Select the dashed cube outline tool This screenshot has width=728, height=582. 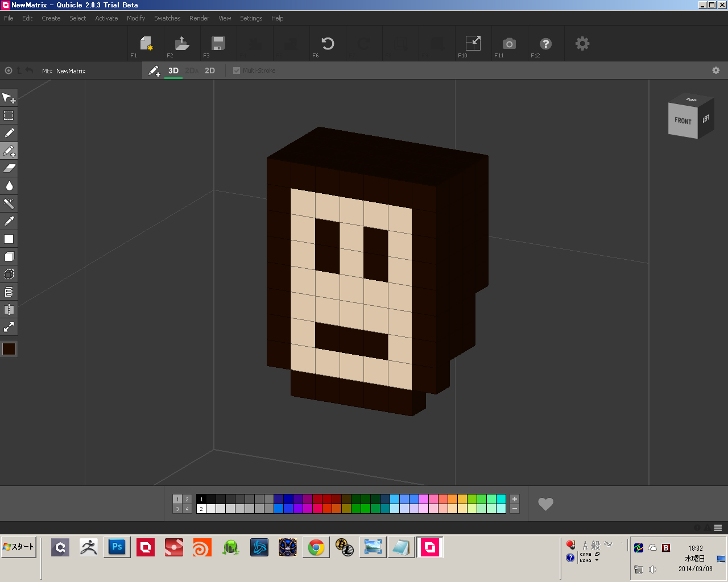pos(9,275)
